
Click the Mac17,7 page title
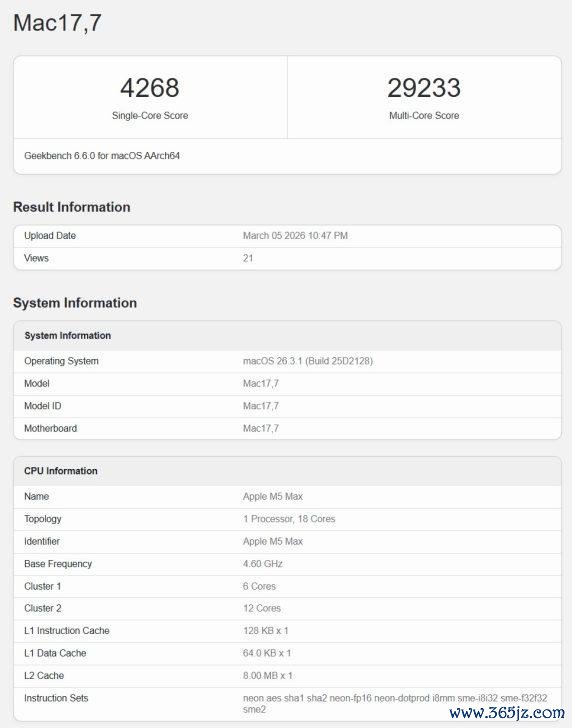click(x=57, y=23)
